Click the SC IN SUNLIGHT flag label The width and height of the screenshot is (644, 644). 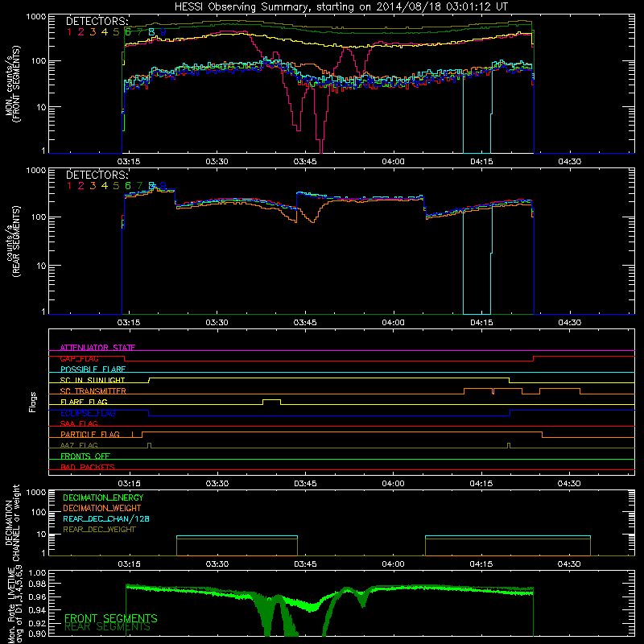tap(93, 380)
